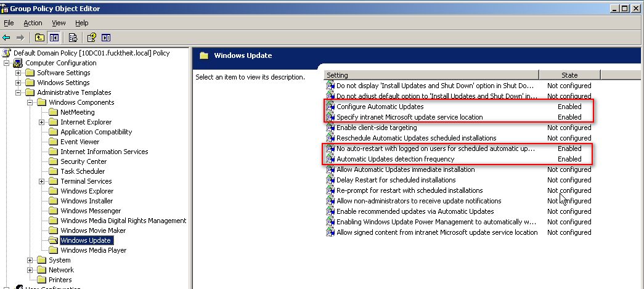Viewport: 644px width, 289px height.
Task: Select Windows Media Player tree item
Action: pyautogui.click(x=93, y=250)
